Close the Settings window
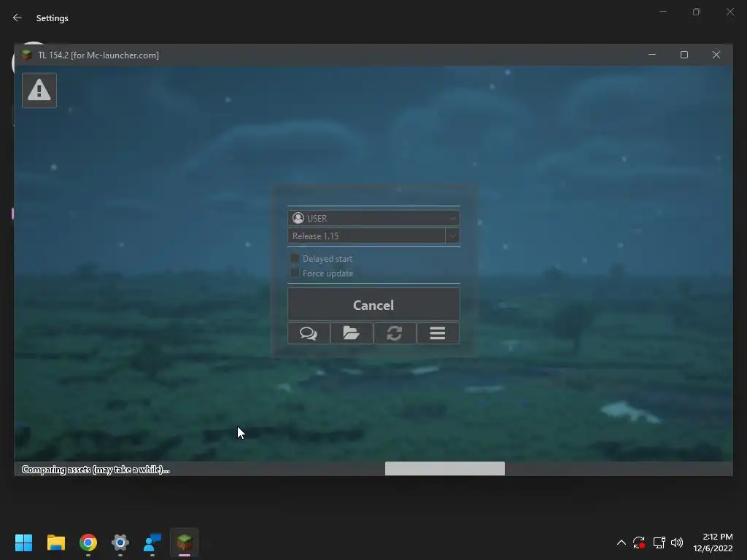Viewport: 747px width, 560px height. click(730, 12)
